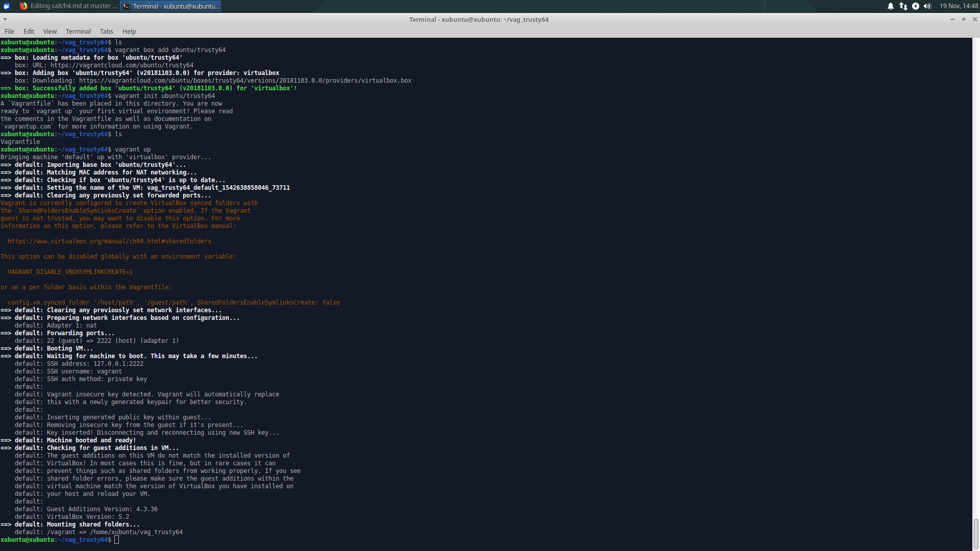980x551 pixels.
Task: Open the power manager tray icon
Action: point(915,6)
